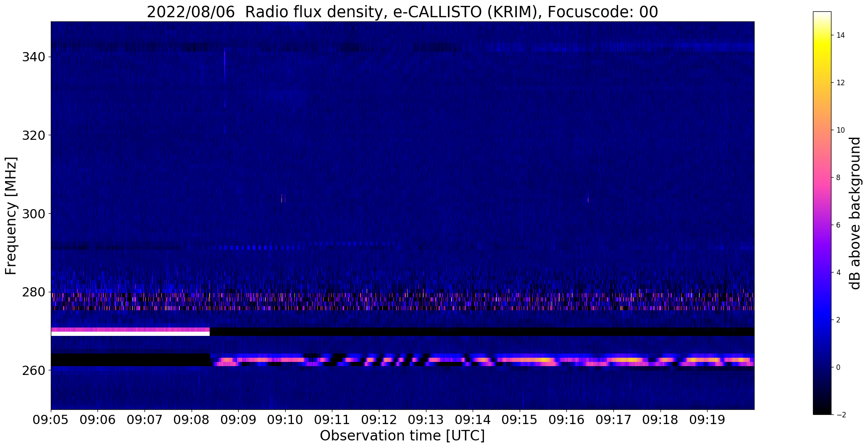This screenshot has height=448, width=868.
Task: Click the colorbar tick label 4
Action: [838, 272]
